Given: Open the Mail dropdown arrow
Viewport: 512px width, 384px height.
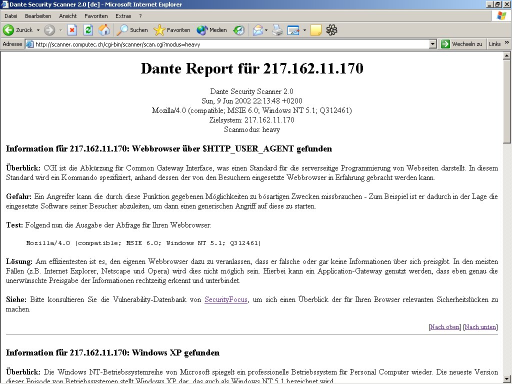Looking at the screenshot, I should point(266,30).
